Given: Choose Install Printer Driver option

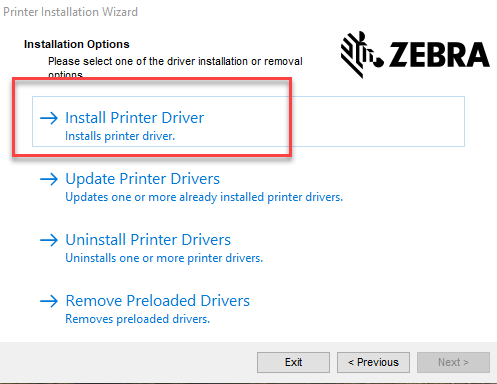Looking at the screenshot, I should tap(248, 121).
